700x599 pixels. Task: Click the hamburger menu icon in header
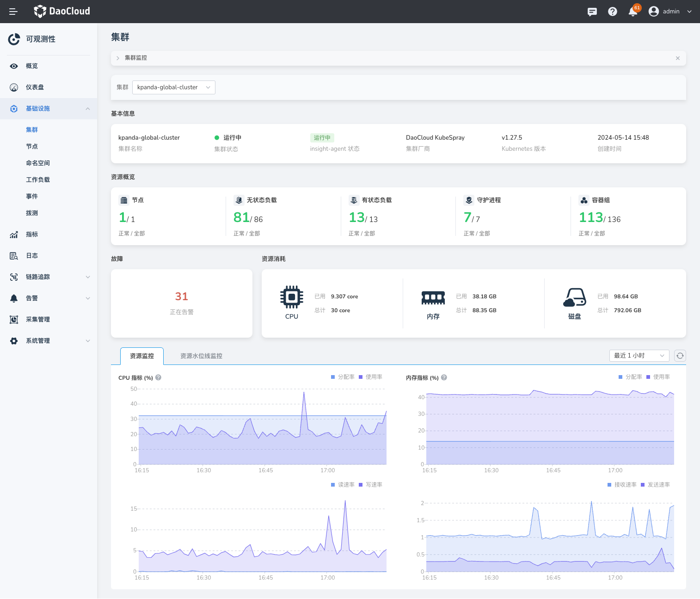tap(13, 12)
